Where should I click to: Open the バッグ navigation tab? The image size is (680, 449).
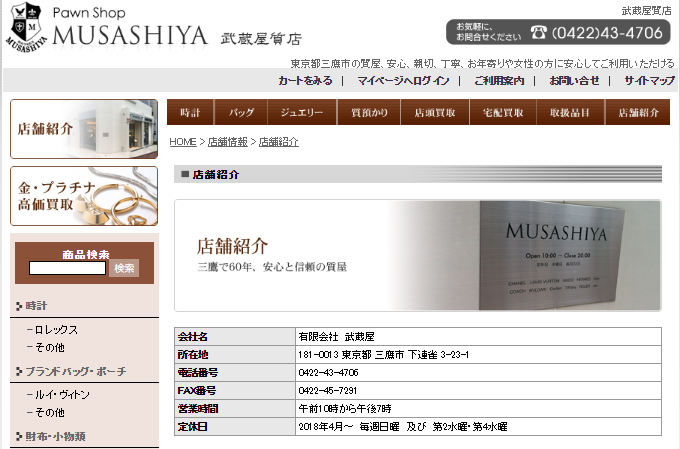coord(241,112)
